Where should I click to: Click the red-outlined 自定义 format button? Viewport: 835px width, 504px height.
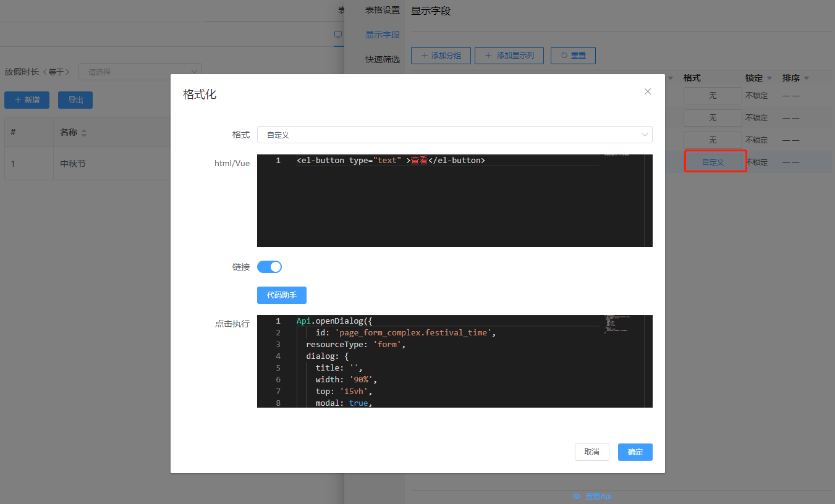(x=713, y=162)
